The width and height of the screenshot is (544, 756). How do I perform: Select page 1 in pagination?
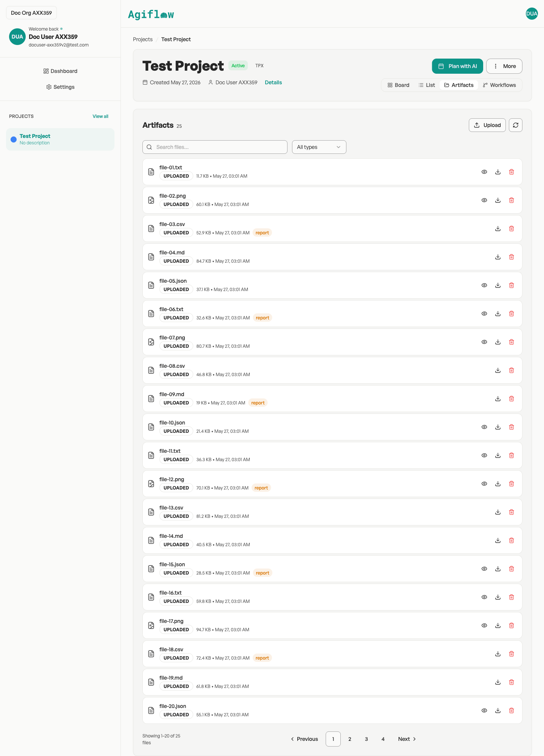pyautogui.click(x=333, y=739)
